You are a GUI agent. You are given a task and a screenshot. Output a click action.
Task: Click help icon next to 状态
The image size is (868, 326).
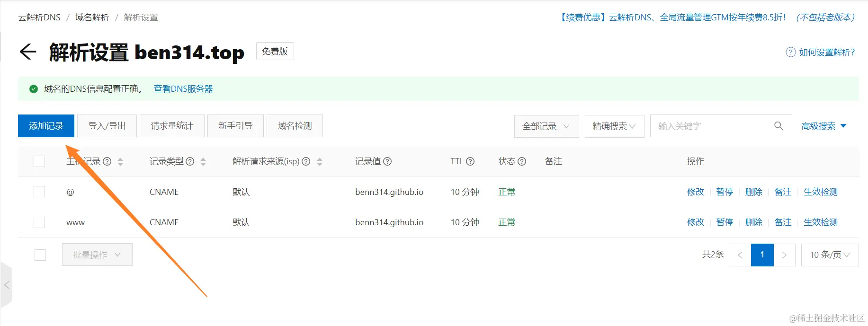click(x=522, y=161)
